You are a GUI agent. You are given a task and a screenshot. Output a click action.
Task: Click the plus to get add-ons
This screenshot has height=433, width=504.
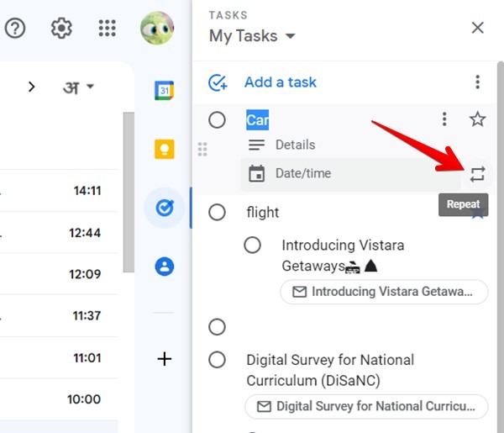coord(165,359)
